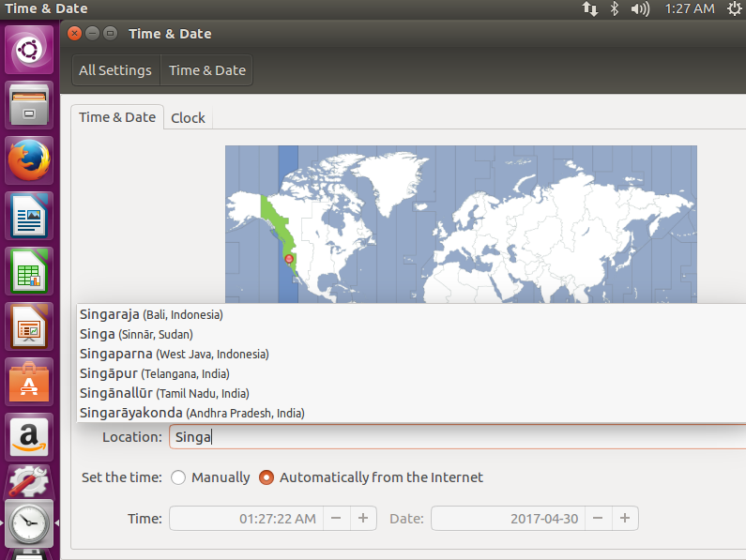Switch to the Clock tab

click(x=188, y=118)
